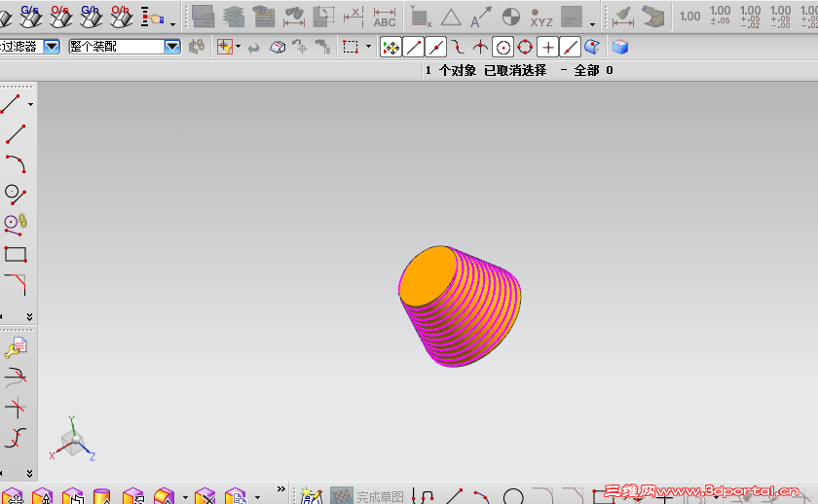The height and width of the screenshot is (504, 818).
Task: Toggle the arc center snap option
Action: tap(502, 48)
